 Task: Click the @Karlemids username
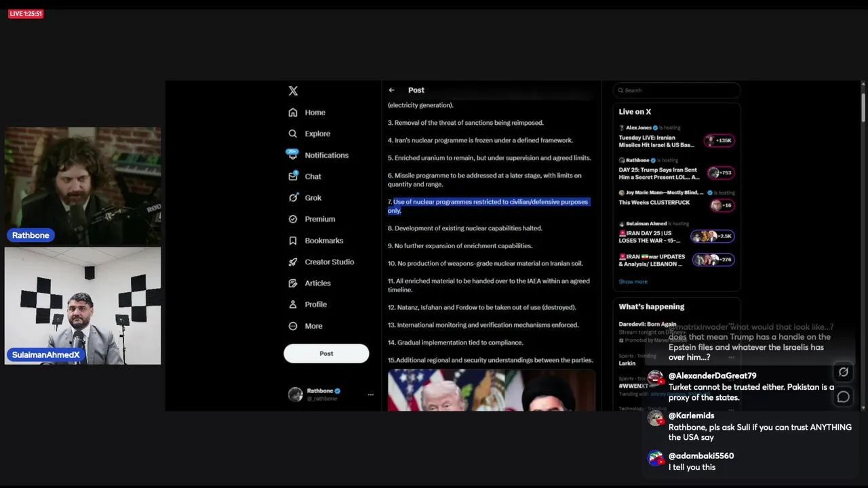click(x=691, y=415)
